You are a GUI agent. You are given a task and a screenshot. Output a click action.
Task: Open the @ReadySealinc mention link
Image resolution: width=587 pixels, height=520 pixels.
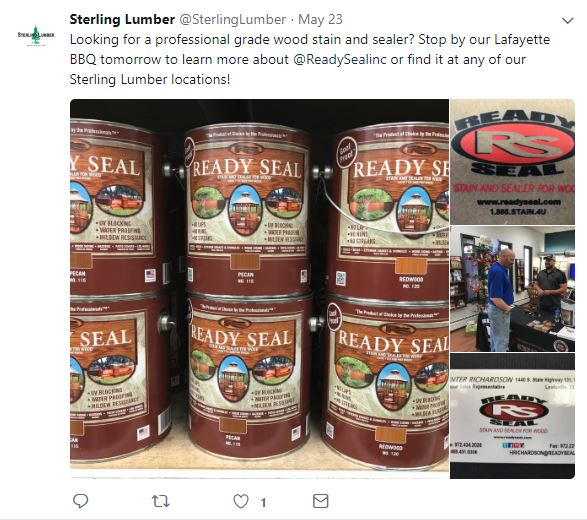340,60
